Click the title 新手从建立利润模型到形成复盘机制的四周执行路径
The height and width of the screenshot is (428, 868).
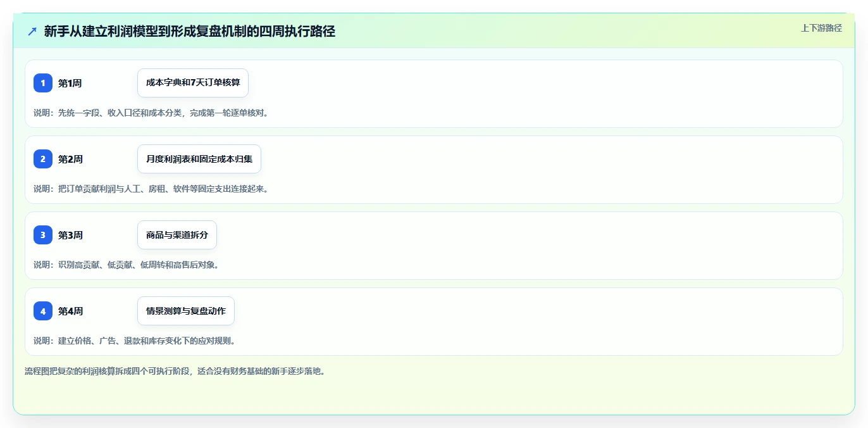click(x=190, y=31)
